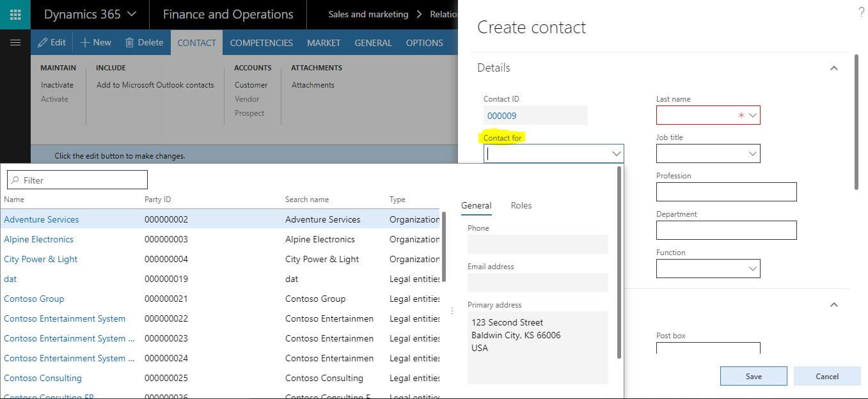Viewport: 868px width, 399px height.
Task: Click Party ID 000000021 cell
Action: (166, 299)
